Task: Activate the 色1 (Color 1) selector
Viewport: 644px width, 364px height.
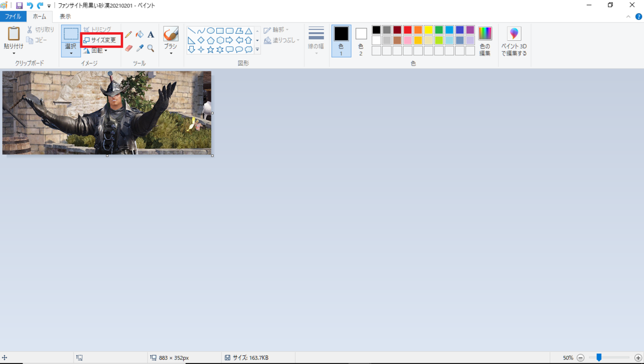Action: click(x=341, y=41)
